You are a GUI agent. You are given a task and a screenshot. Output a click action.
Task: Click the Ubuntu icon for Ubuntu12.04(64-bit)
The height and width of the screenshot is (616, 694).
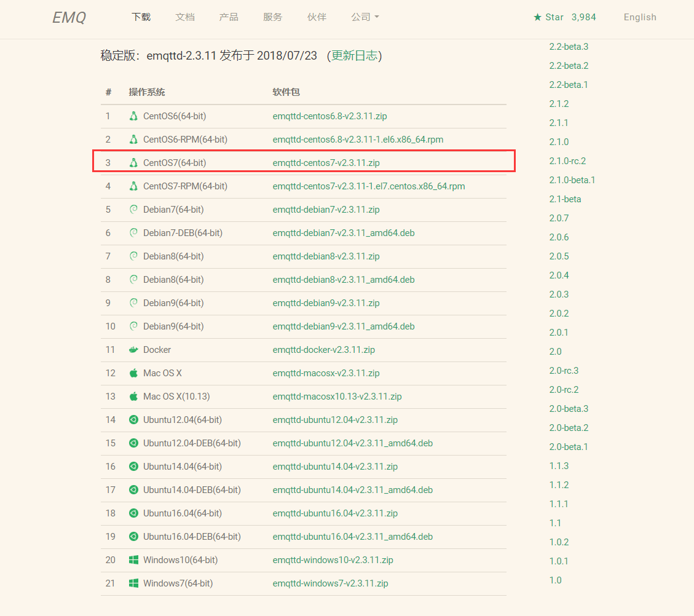(x=133, y=419)
